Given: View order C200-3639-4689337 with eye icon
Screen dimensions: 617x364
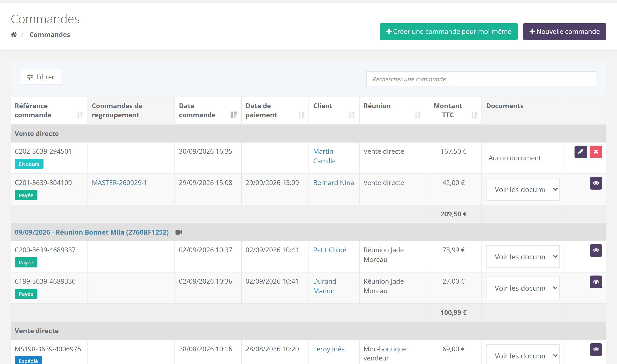Looking at the screenshot, I should click(x=596, y=251).
